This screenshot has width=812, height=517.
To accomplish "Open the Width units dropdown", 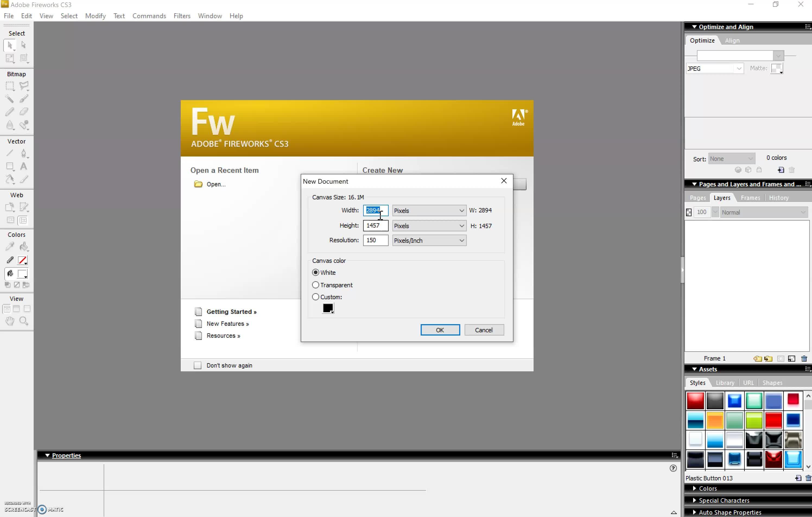I will [429, 211].
